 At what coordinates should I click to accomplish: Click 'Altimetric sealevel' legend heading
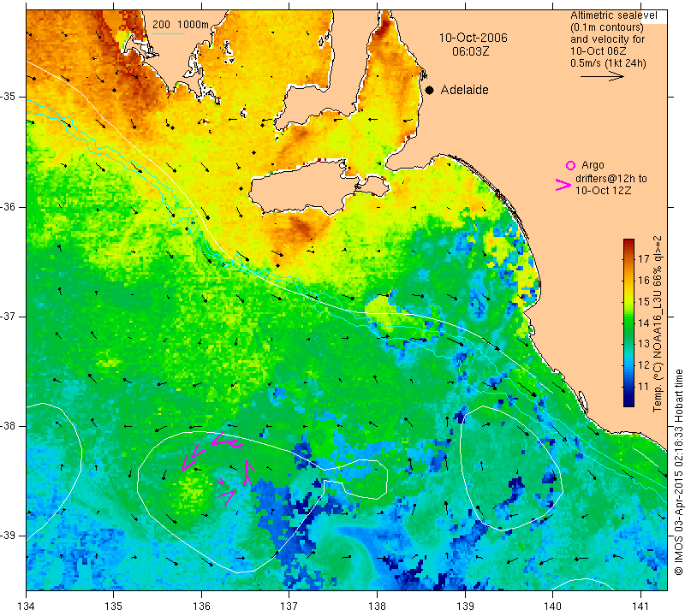tap(613, 15)
